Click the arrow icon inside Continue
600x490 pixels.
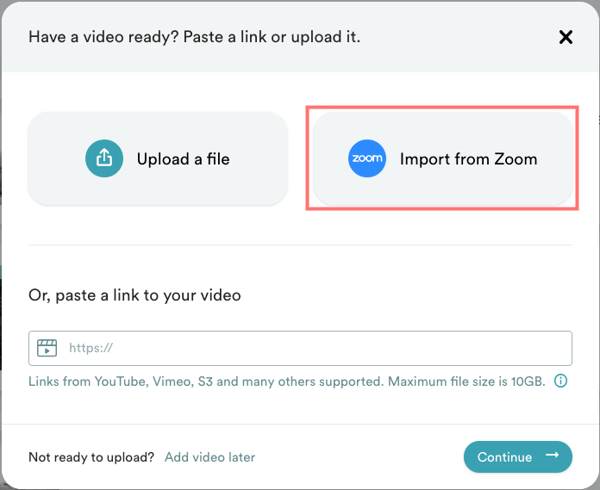click(x=551, y=457)
